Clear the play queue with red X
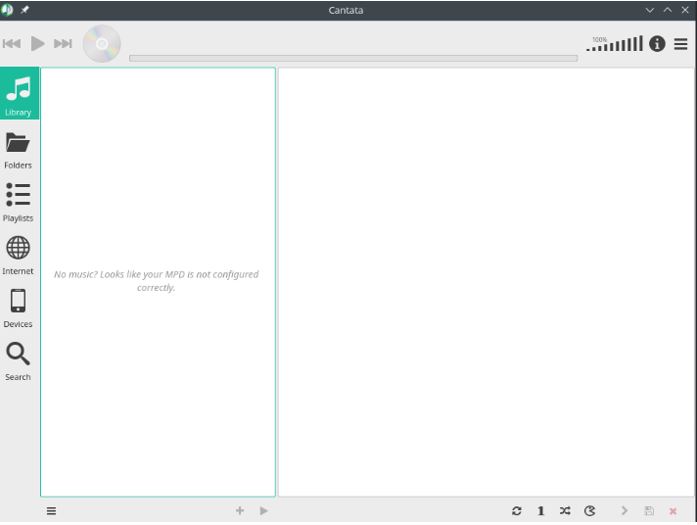Screen dimensions: 697x525 673,511
